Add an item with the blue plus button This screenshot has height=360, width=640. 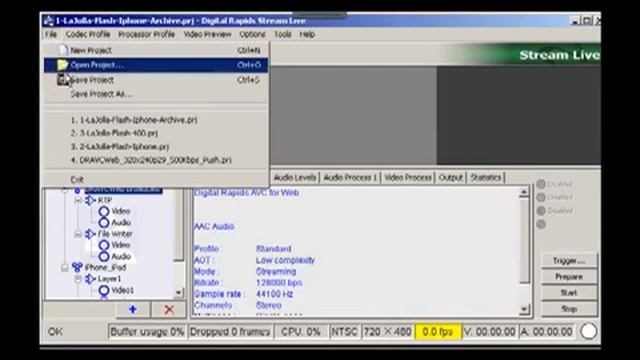[x=133, y=309]
